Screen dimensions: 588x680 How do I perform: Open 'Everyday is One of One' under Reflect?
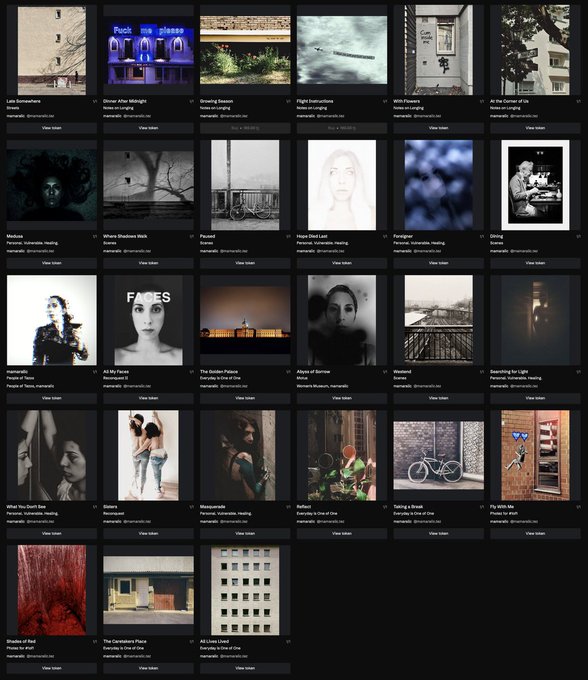click(x=317, y=513)
